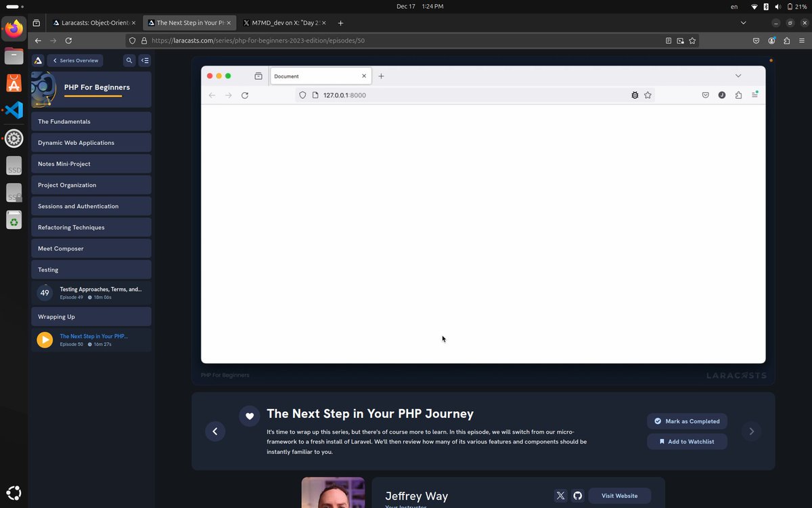Open Jeffrey Way's GitHub icon
812x508 pixels.
(577, 496)
